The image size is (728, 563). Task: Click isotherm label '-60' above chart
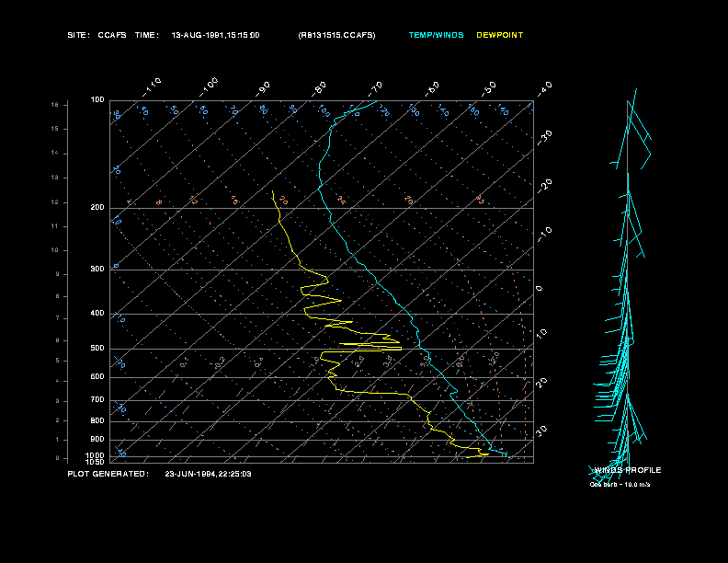432,89
